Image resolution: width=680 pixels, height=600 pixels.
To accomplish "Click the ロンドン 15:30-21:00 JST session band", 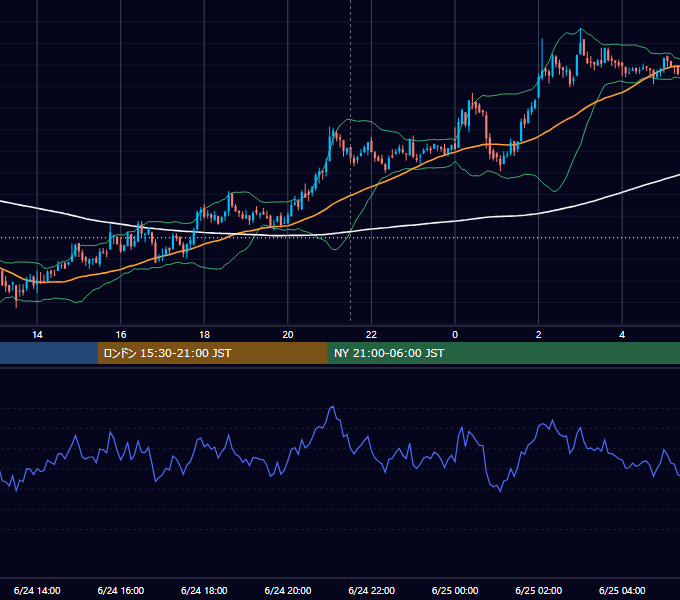I will coord(212,353).
